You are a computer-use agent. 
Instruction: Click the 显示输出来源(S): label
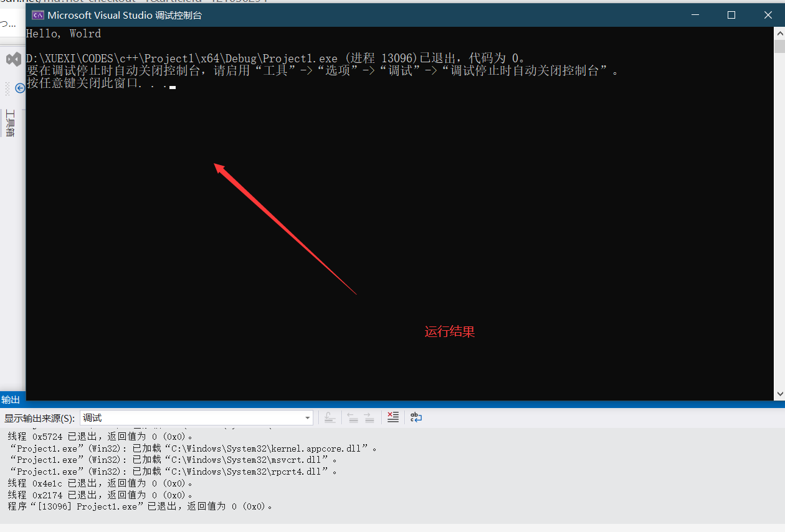pos(39,418)
